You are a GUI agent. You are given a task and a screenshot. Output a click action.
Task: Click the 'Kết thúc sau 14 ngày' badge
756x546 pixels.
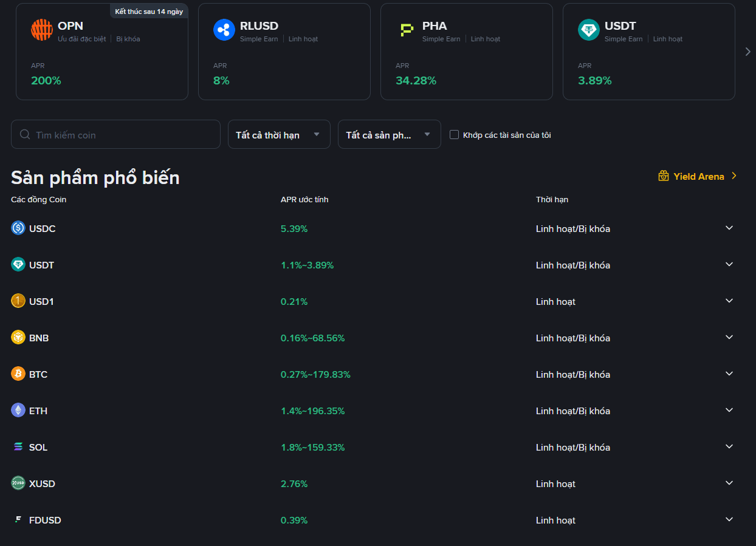point(149,12)
